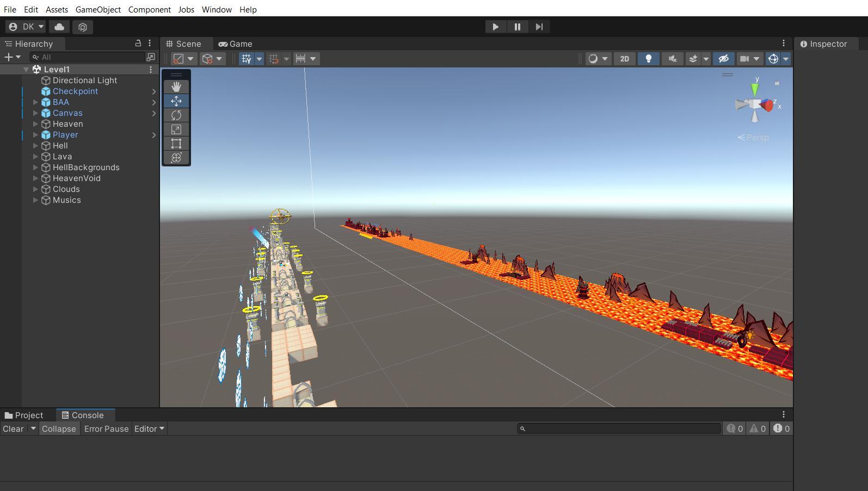
Task: Expand the Heaven object in Hierarchy
Action: pos(35,124)
